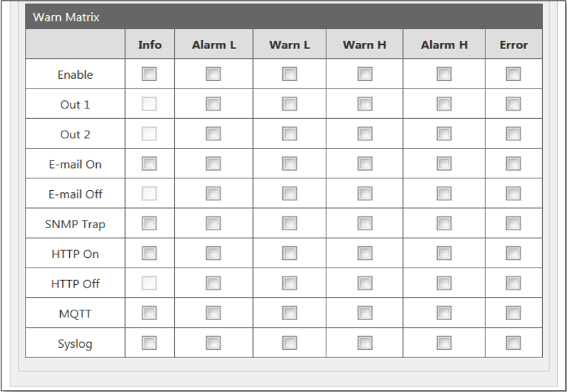Select E-mail Off for Error
Screen dimensions: 567x392
(513, 194)
